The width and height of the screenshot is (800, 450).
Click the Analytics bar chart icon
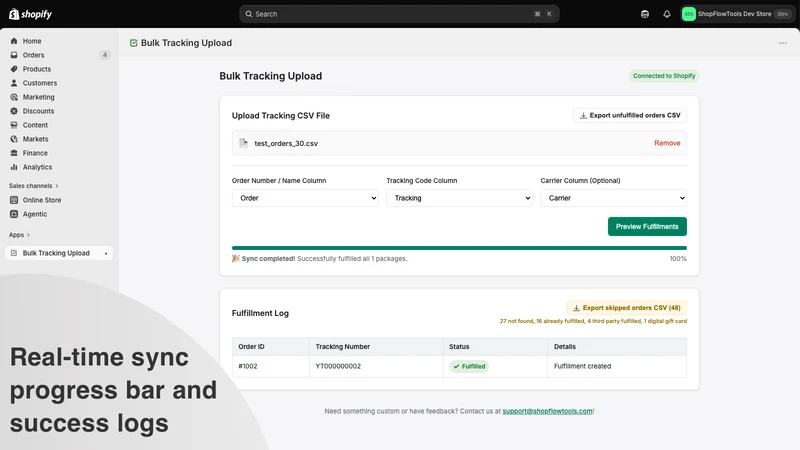[x=14, y=167]
